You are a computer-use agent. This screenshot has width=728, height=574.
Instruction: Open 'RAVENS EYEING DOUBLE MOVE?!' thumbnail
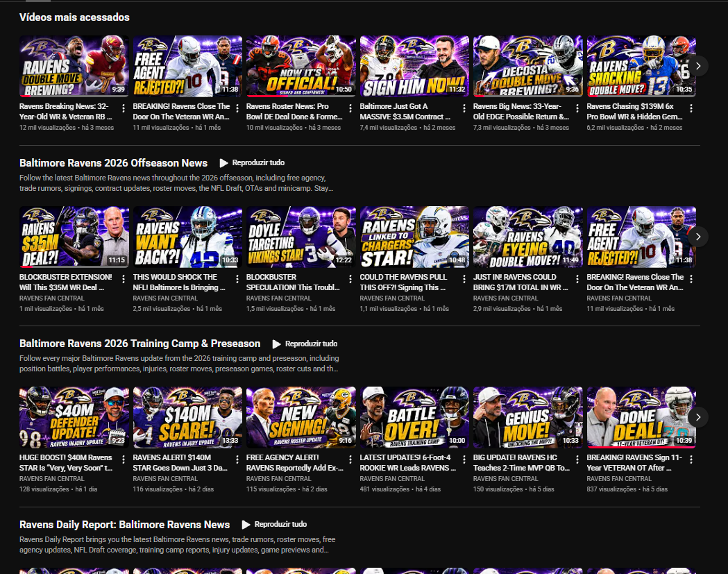(528, 237)
